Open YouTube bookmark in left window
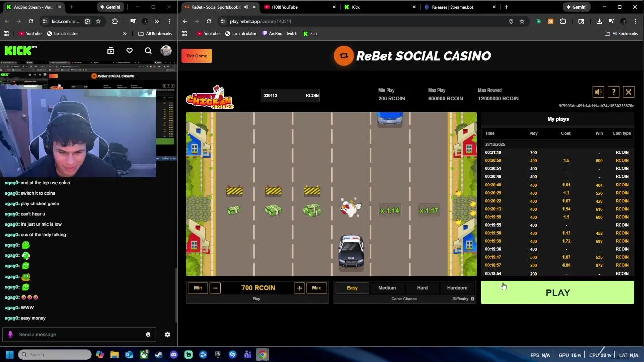644x362 pixels. (x=30, y=34)
